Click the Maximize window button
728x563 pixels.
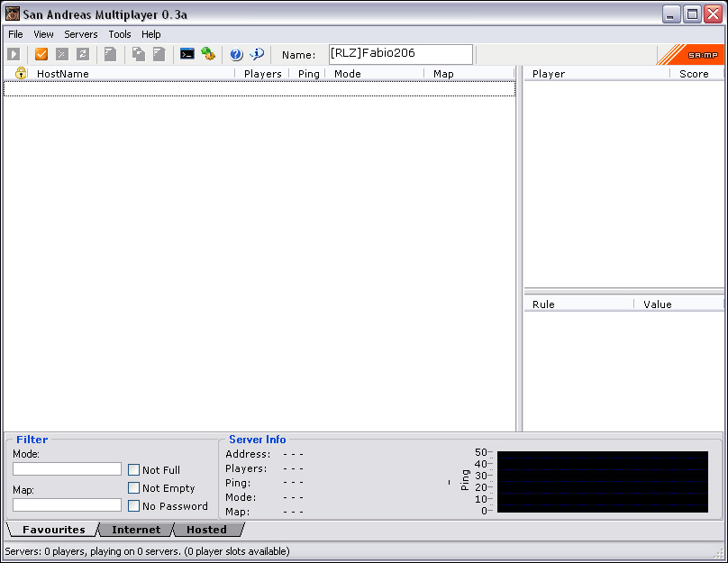[692, 14]
